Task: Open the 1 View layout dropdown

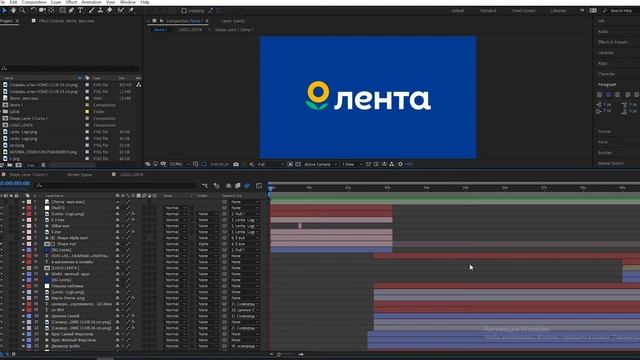Action: (x=352, y=164)
